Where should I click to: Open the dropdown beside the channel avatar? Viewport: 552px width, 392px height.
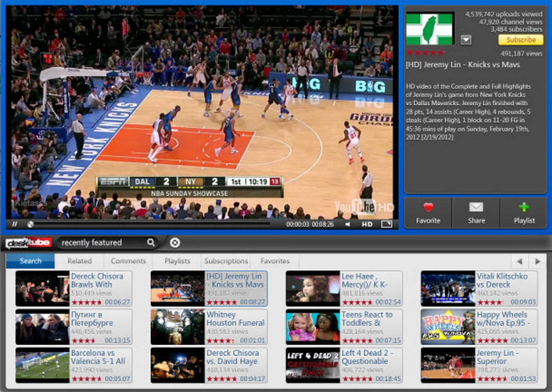point(466,40)
